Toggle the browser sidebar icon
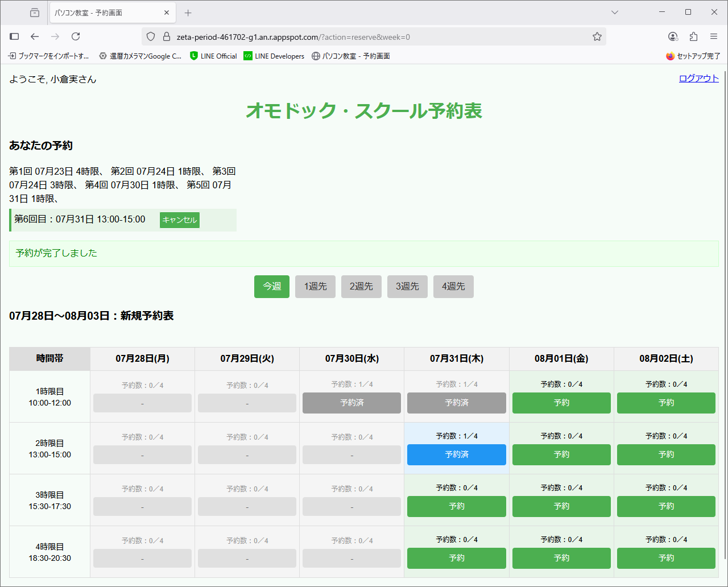The width and height of the screenshot is (728, 587). (14, 36)
